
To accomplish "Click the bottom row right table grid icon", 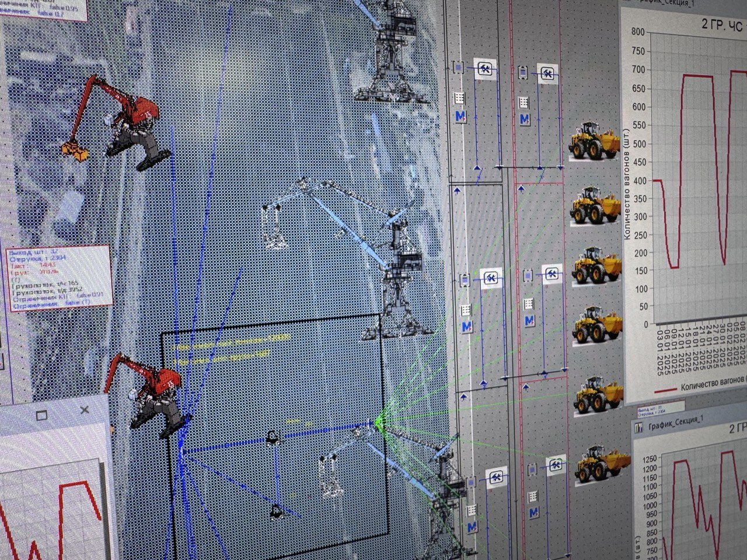I will (532, 496).
